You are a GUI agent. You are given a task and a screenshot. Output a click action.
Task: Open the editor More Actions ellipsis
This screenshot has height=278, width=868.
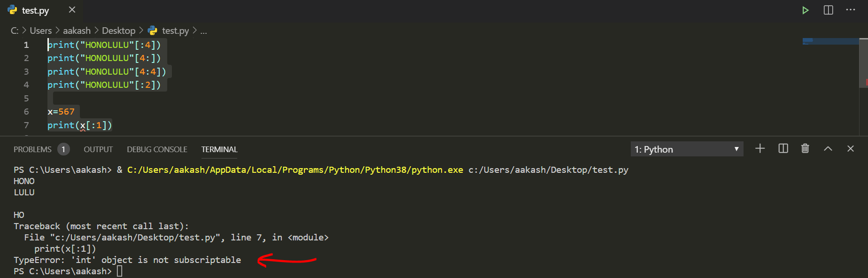851,10
